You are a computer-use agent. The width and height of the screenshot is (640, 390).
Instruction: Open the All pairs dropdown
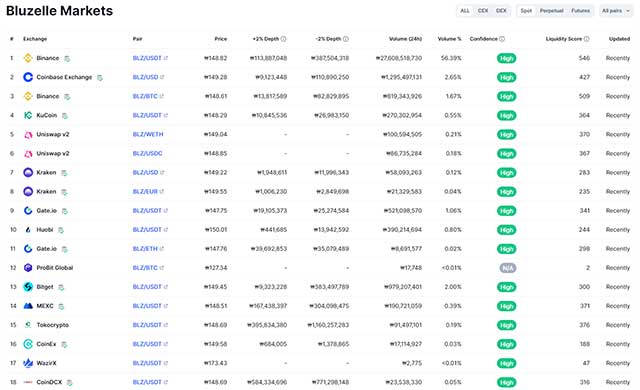pyautogui.click(x=616, y=11)
